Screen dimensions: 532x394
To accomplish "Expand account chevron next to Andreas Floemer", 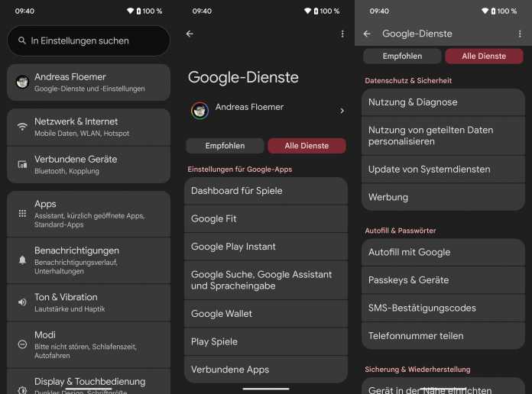I will pyautogui.click(x=342, y=111).
